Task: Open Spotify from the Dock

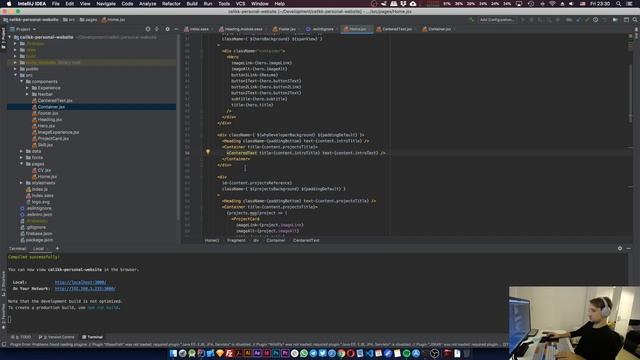Action: [x=407, y=353]
